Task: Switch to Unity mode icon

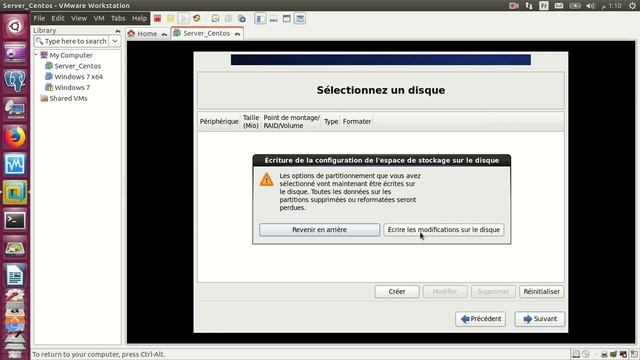Action: click(300, 18)
